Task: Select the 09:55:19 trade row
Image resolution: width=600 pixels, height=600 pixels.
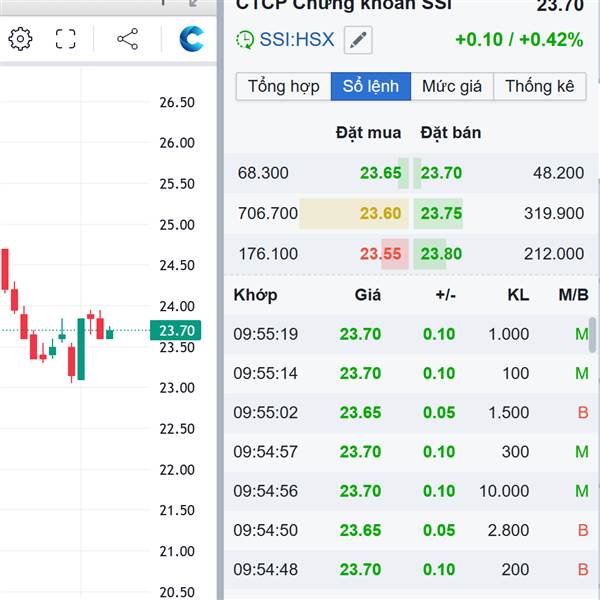Action: pos(411,334)
